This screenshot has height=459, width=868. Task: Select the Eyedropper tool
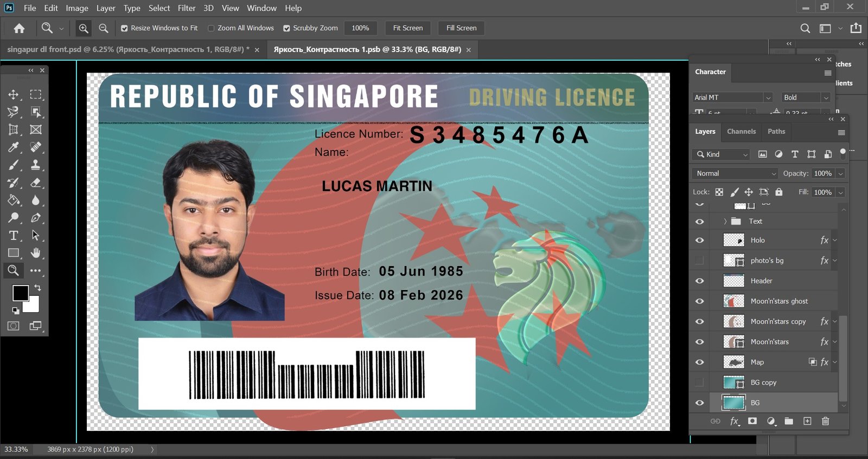pos(14,147)
